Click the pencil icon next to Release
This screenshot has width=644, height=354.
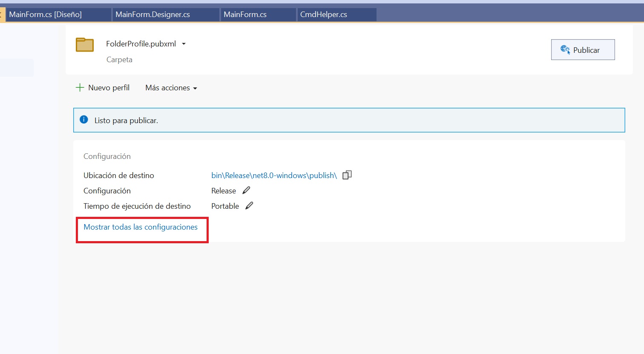(246, 190)
